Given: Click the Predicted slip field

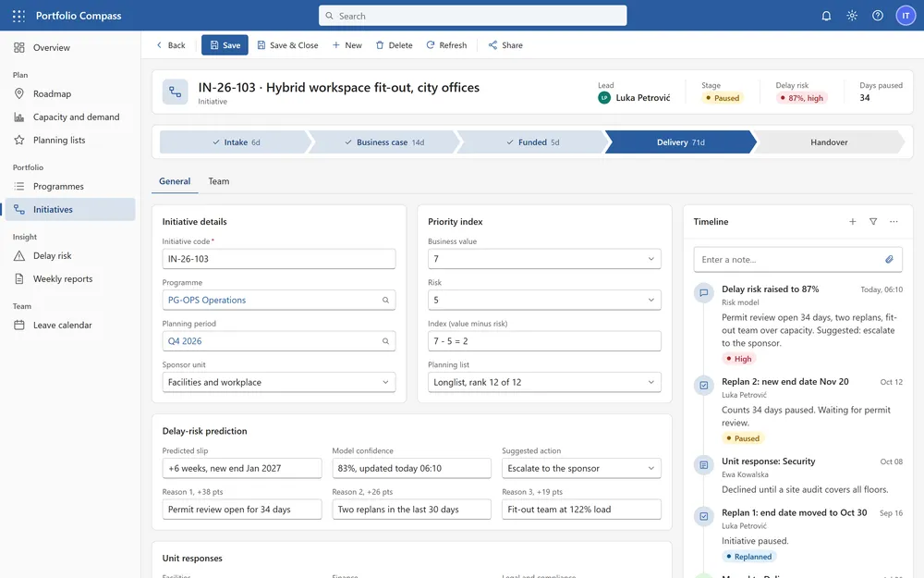Looking at the screenshot, I should click(x=241, y=468).
